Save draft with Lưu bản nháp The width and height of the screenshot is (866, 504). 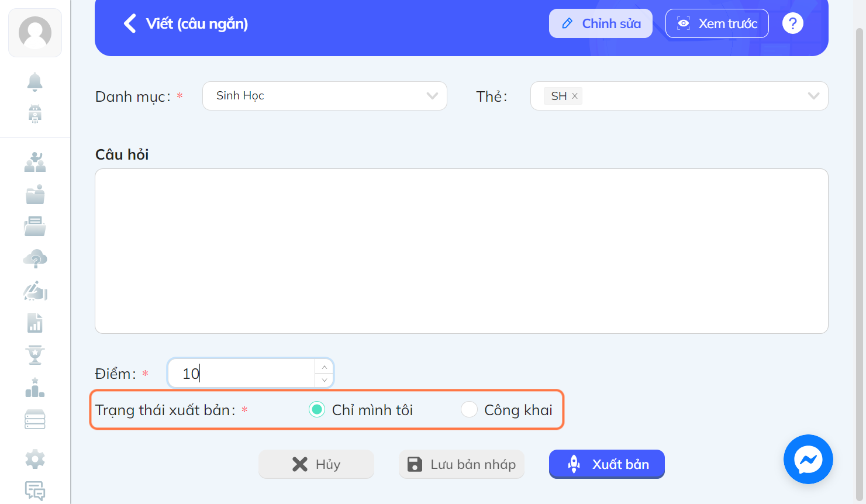tap(461, 464)
